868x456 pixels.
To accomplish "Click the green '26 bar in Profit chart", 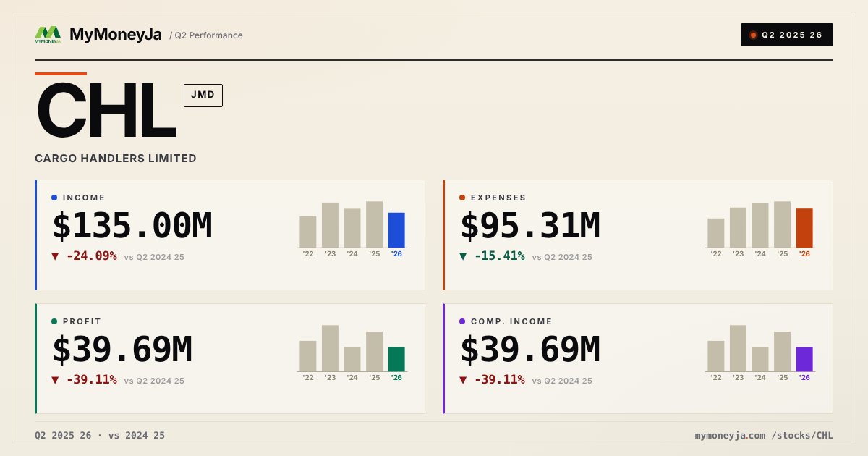I will point(396,360).
